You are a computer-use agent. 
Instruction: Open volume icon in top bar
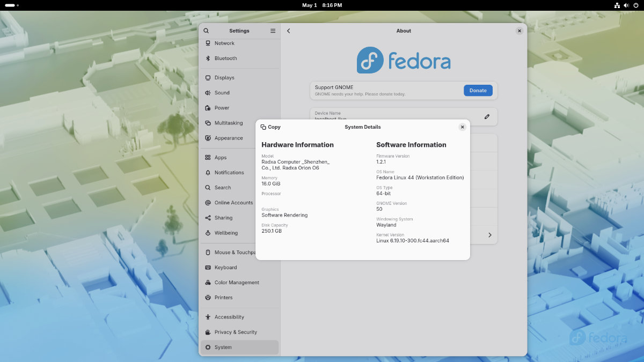(x=627, y=5)
